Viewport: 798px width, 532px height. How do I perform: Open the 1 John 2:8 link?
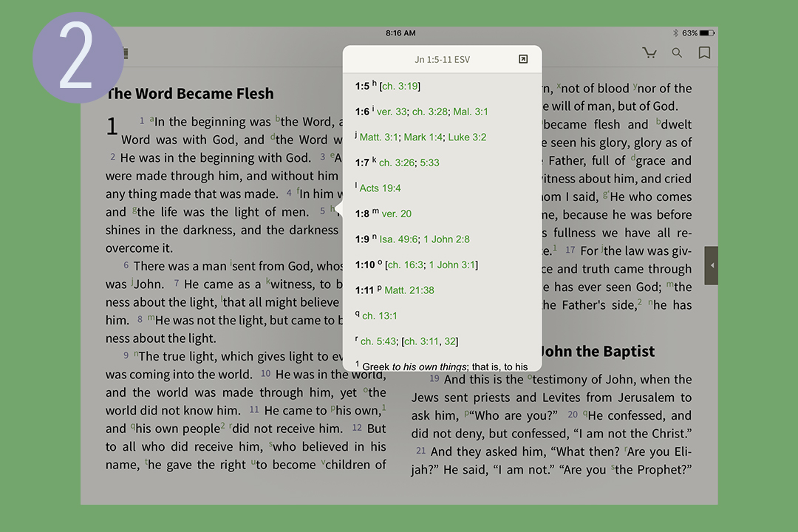pos(446,239)
